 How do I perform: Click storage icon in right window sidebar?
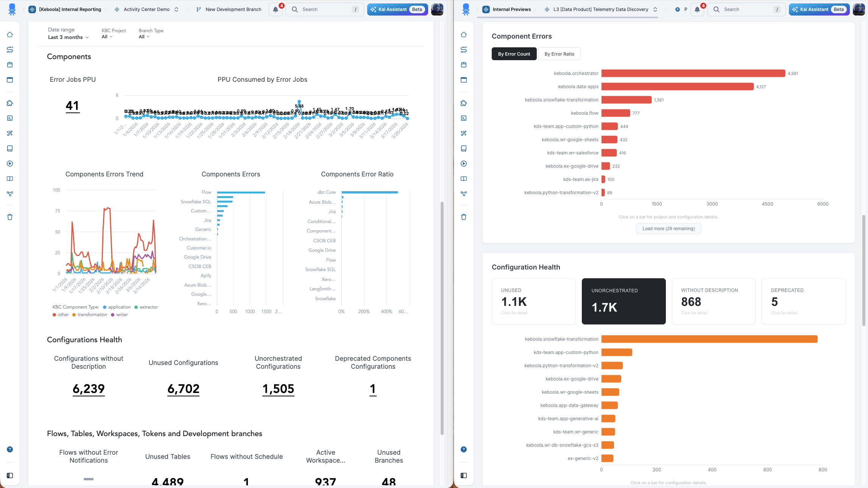[x=464, y=65]
